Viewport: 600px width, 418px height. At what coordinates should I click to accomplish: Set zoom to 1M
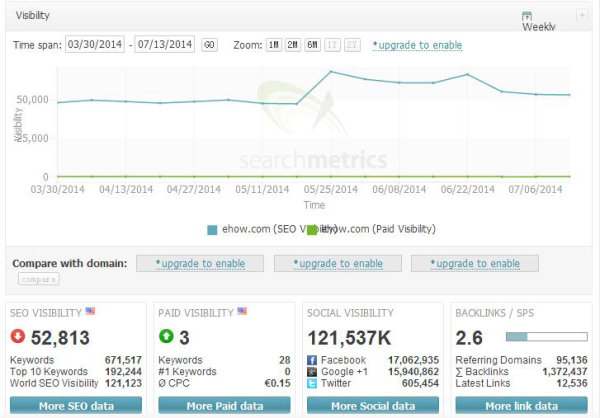click(273, 45)
